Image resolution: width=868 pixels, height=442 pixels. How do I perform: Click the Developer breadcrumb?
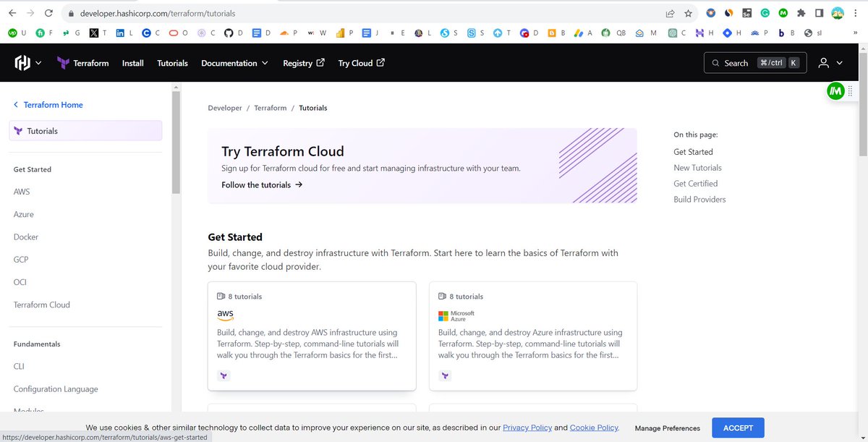click(x=225, y=108)
